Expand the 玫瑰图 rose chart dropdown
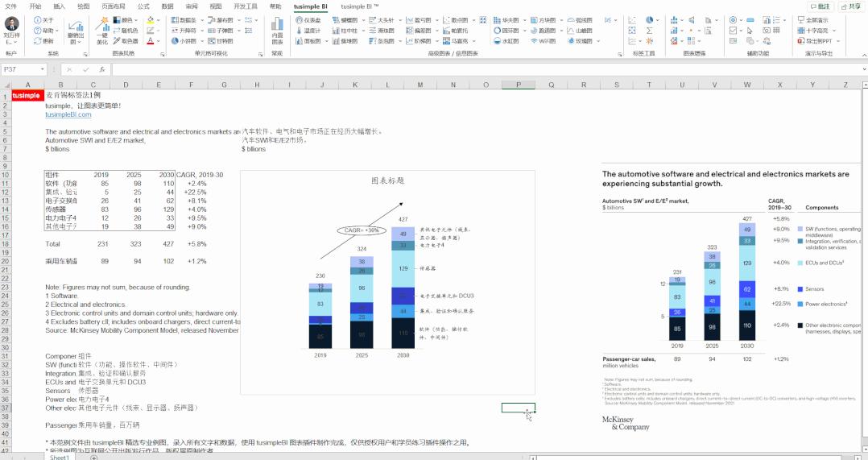This screenshot has width=868, height=460. click(x=597, y=41)
